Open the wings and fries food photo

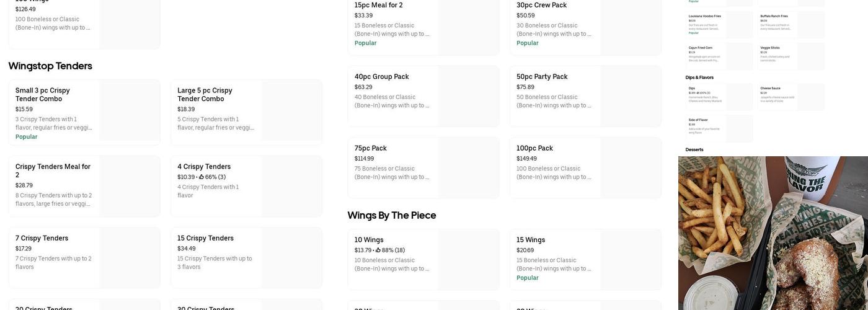point(773,233)
